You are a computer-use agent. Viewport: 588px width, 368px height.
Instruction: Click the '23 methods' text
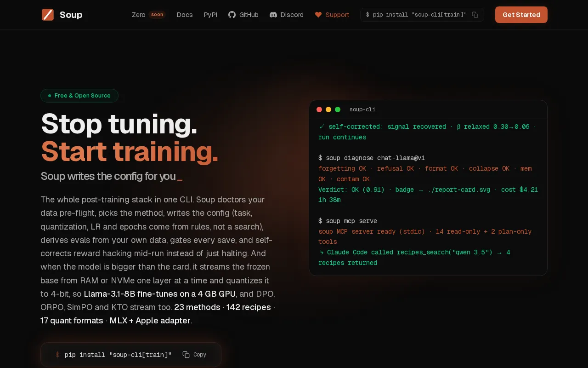[197, 307]
